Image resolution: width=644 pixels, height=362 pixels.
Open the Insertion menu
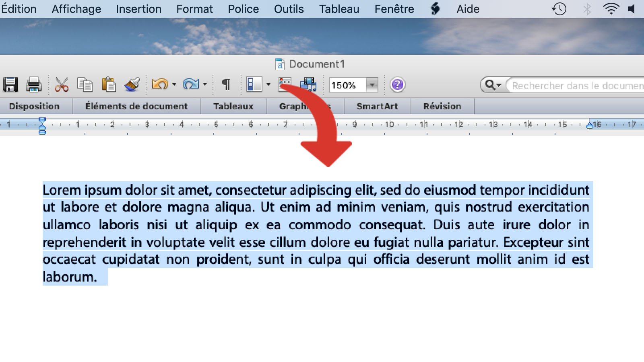(x=138, y=9)
